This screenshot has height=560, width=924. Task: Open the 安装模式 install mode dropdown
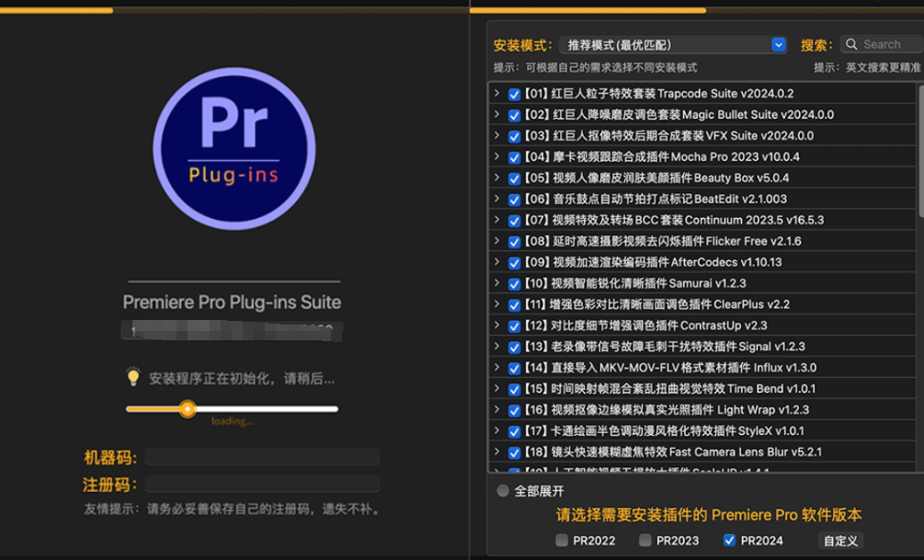673,45
